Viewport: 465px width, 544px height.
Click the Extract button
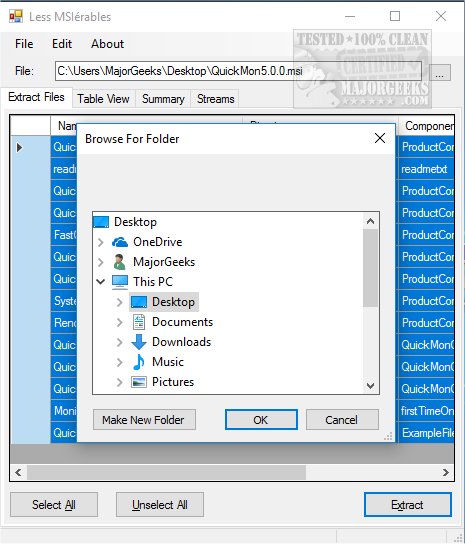[408, 504]
